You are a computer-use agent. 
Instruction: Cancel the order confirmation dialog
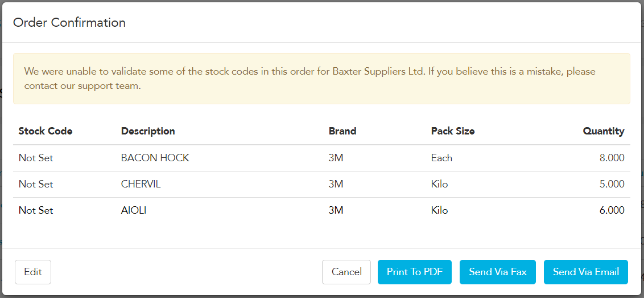[x=346, y=272]
